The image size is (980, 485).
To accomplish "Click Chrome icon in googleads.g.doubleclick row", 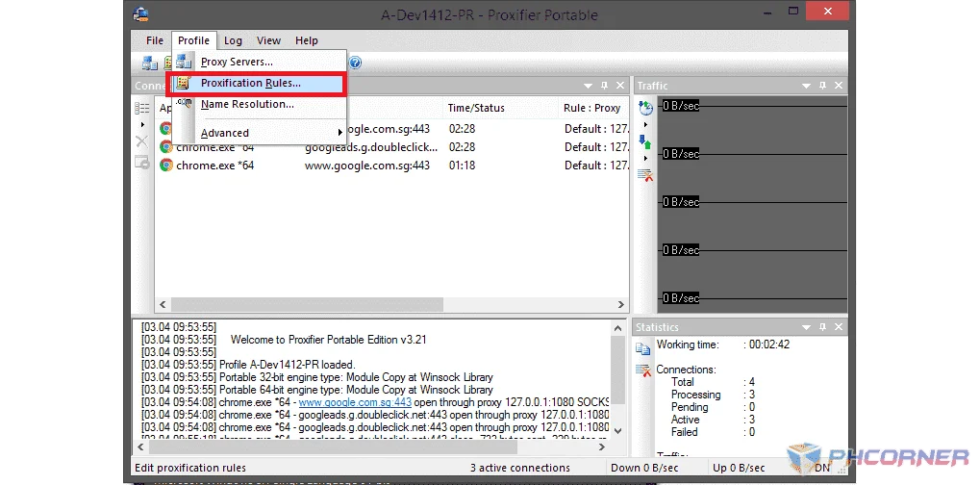I will (165, 147).
